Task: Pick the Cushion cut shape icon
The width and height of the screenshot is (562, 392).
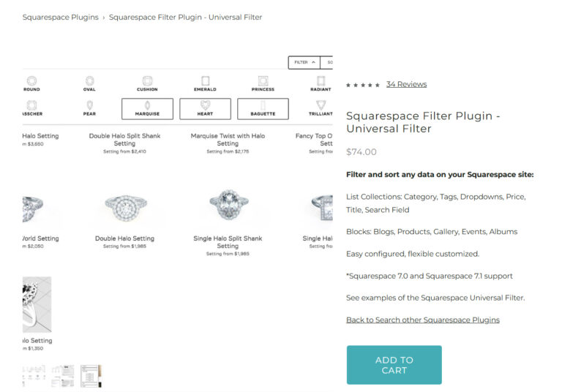Action: pyautogui.click(x=147, y=81)
